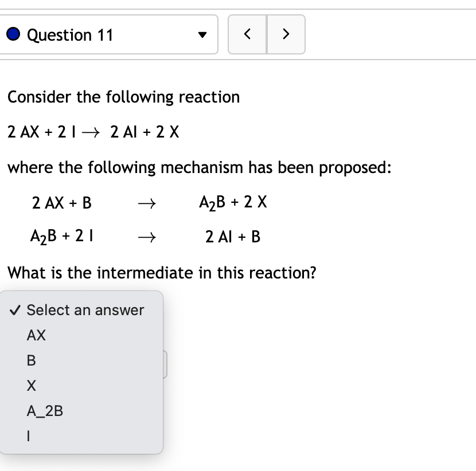Viewport: 476px width, 471px height.
Task: Click the dropdown arrow beside Question 11
Action: point(202,35)
